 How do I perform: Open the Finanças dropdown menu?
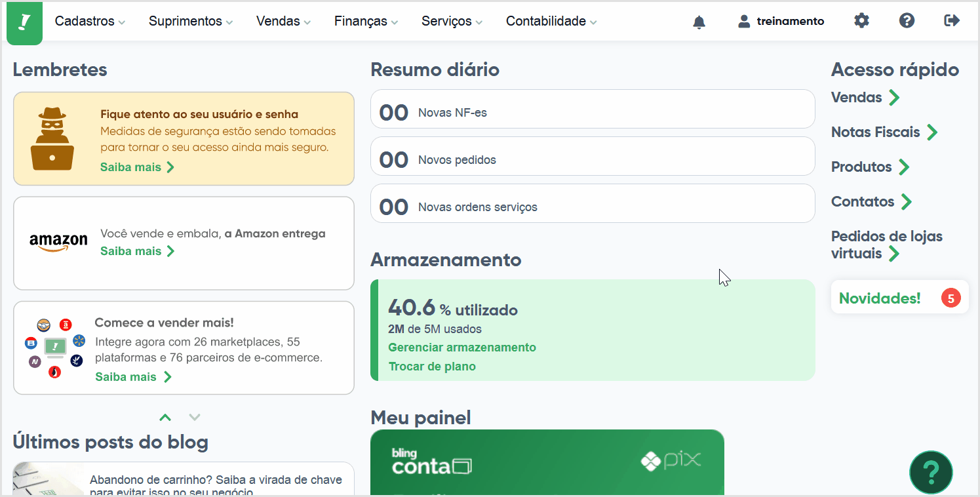pos(366,21)
